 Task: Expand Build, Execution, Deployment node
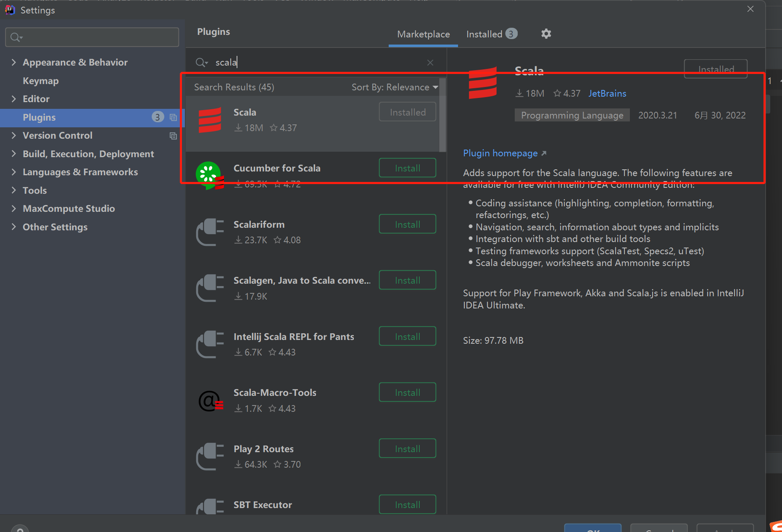(14, 154)
